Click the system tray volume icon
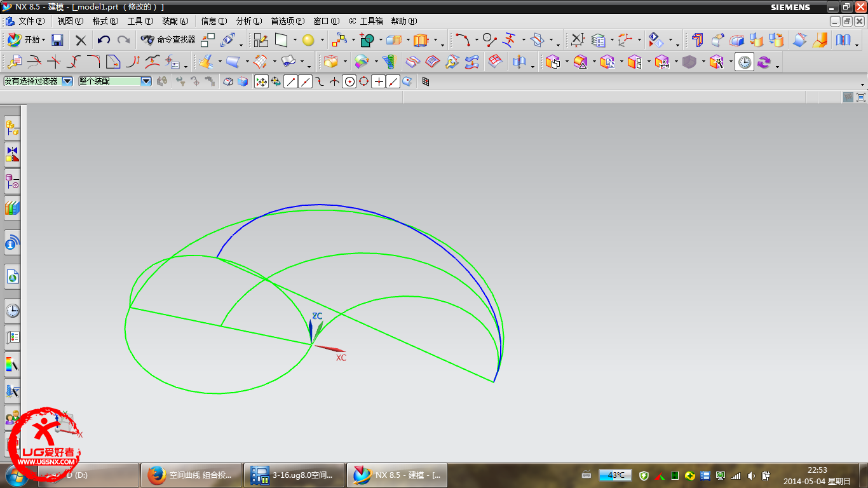Viewport: 868px width, 488px height. coord(752,475)
